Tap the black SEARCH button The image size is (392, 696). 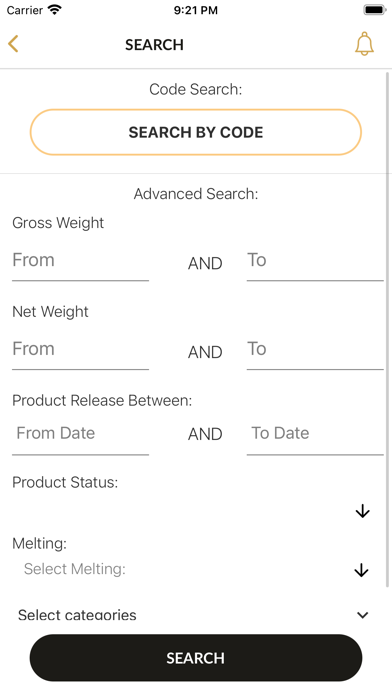pyautogui.click(x=196, y=658)
